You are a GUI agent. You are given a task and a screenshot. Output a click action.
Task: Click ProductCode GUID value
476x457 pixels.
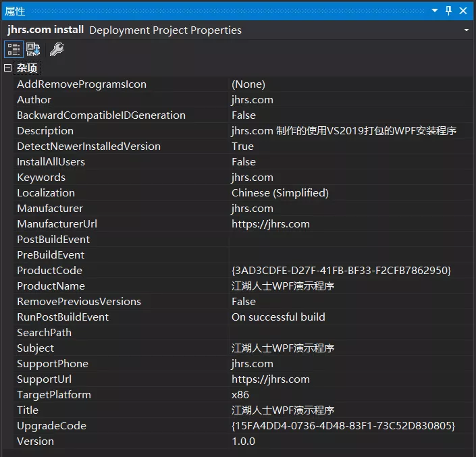[341, 270]
